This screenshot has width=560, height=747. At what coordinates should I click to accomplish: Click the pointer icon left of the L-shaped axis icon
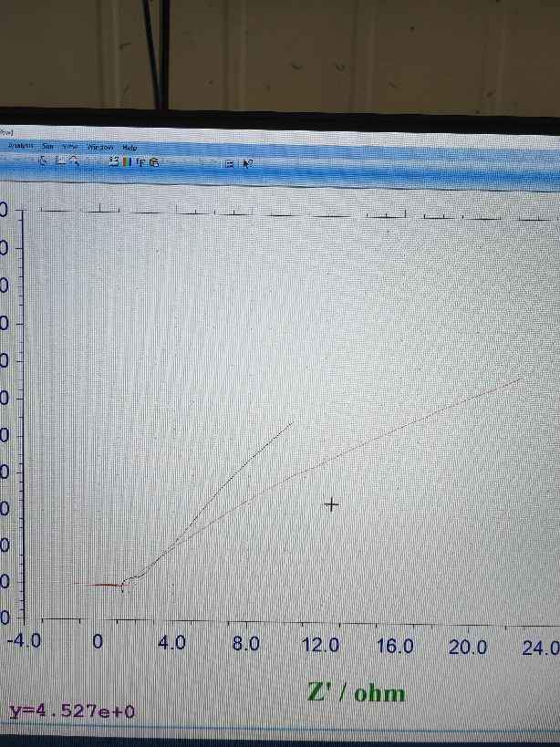click(42, 161)
